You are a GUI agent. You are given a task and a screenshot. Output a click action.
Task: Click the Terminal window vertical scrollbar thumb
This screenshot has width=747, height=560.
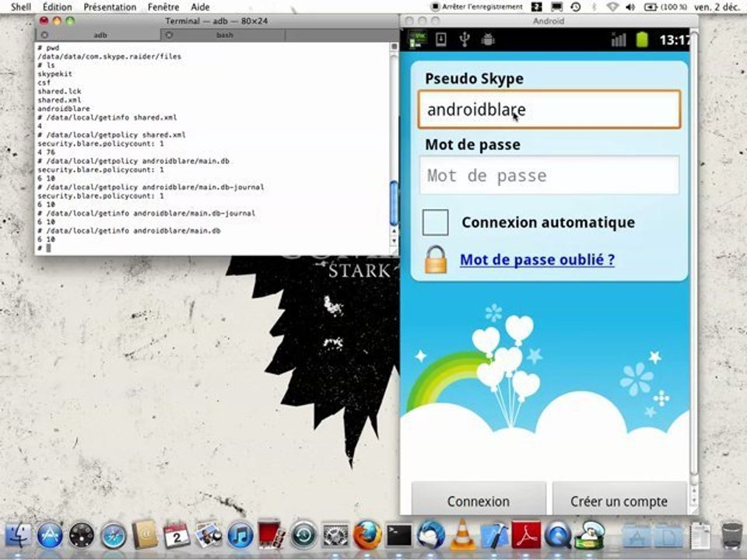coord(394,204)
